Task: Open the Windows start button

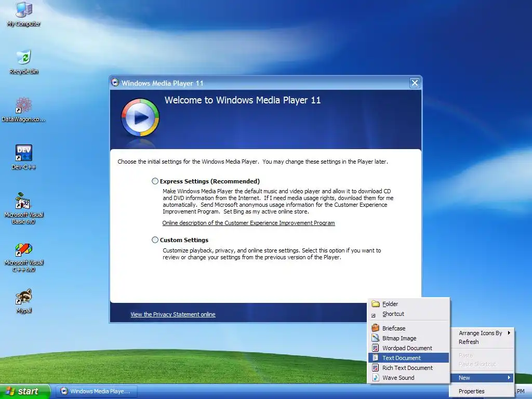Action: 25,391
